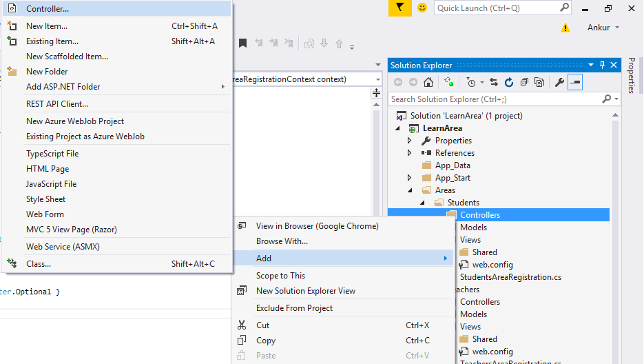This screenshot has height=364, width=644.
Task: Click the Refresh icon in Solution Explorer
Action: (509, 82)
